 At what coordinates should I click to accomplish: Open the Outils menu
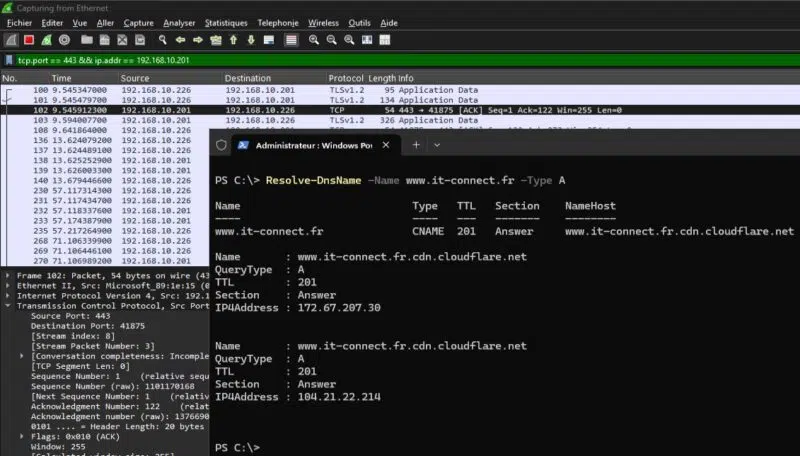click(x=359, y=23)
